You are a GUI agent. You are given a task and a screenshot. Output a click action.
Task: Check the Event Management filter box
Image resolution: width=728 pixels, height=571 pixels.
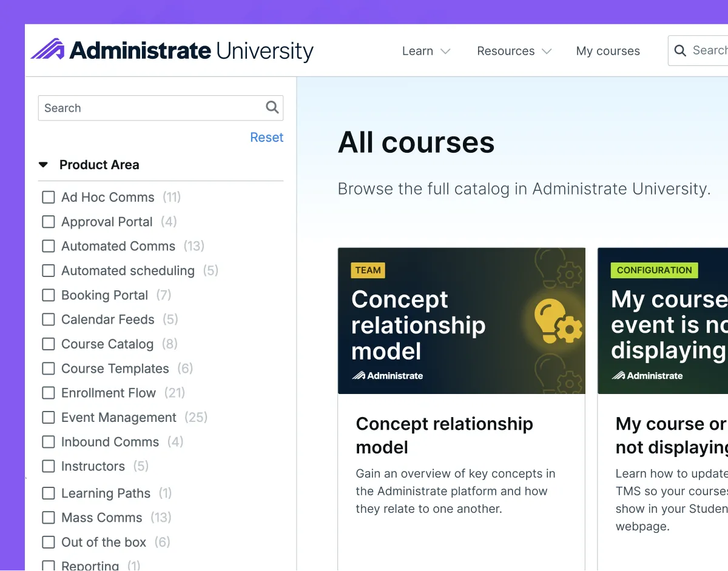coord(49,418)
